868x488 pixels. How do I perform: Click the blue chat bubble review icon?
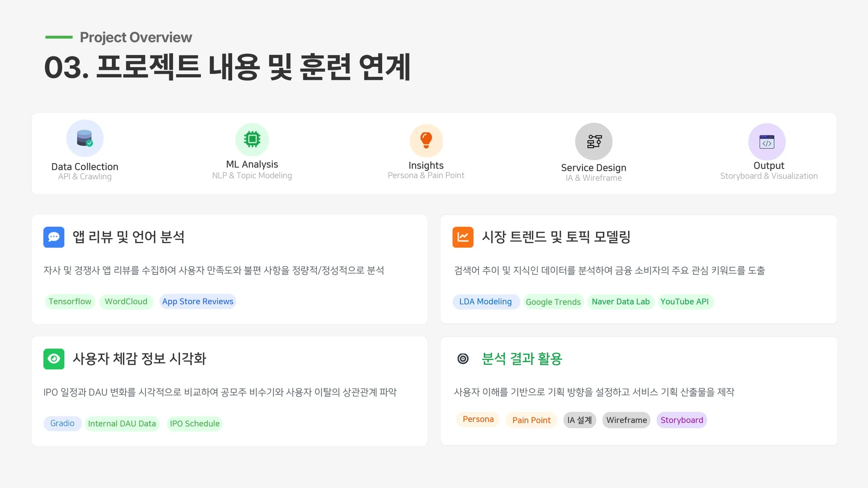[x=54, y=237]
